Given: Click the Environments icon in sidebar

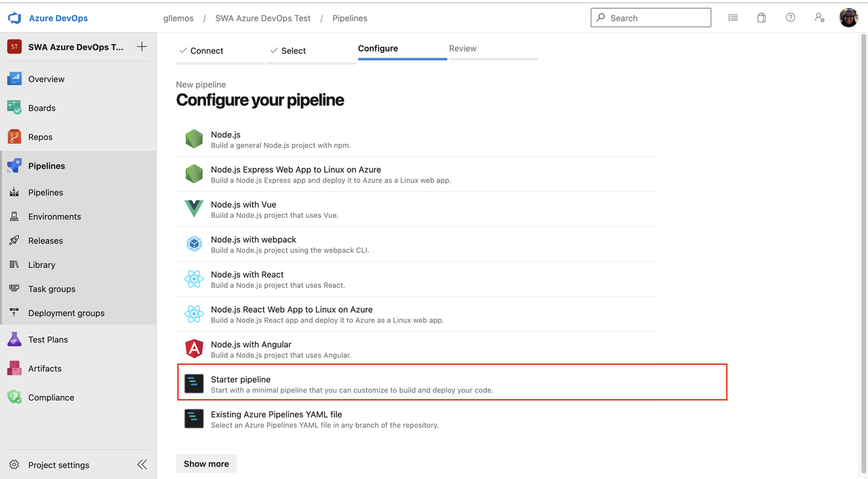Looking at the screenshot, I should tap(14, 216).
